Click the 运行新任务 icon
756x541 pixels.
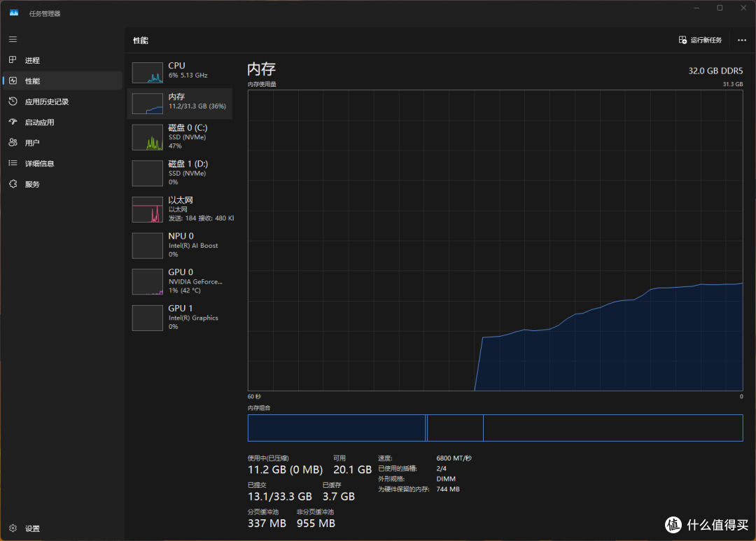click(682, 40)
